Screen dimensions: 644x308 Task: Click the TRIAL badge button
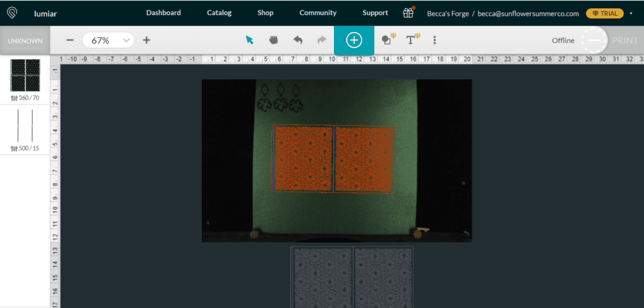(x=604, y=14)
